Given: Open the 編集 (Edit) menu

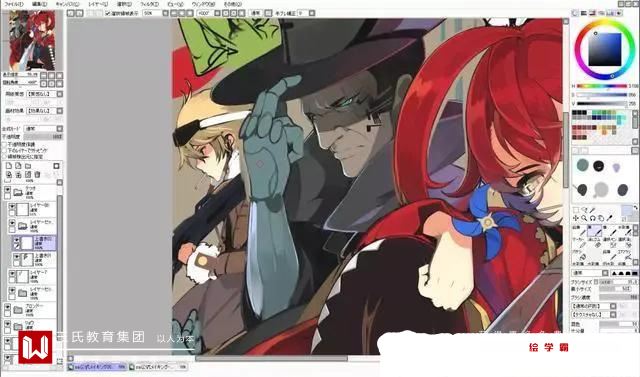Looking at the screenshot, I should tap(39, 4).
